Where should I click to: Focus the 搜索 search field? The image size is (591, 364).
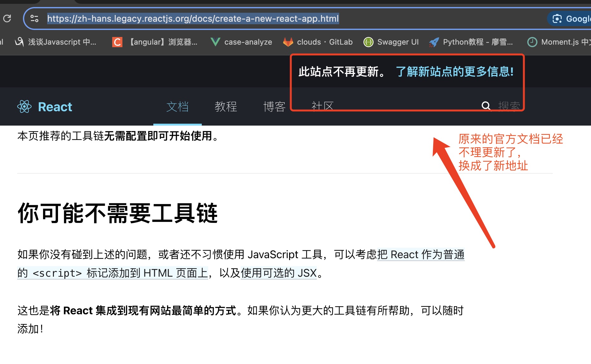pos(509,106)
